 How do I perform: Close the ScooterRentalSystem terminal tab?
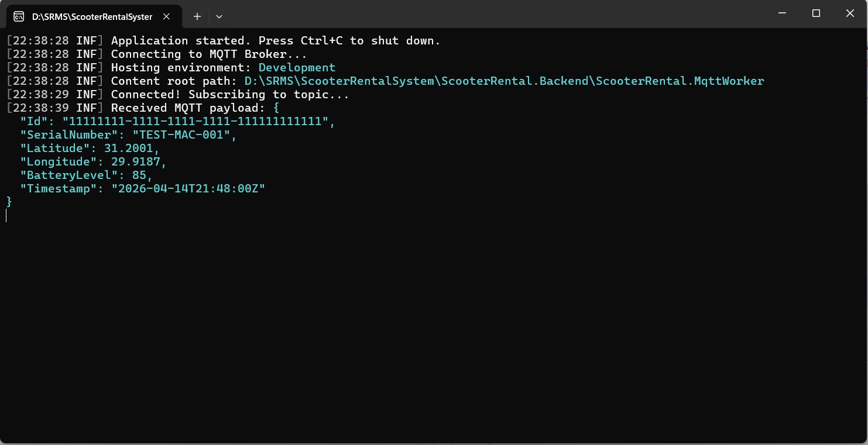point(166,16)
